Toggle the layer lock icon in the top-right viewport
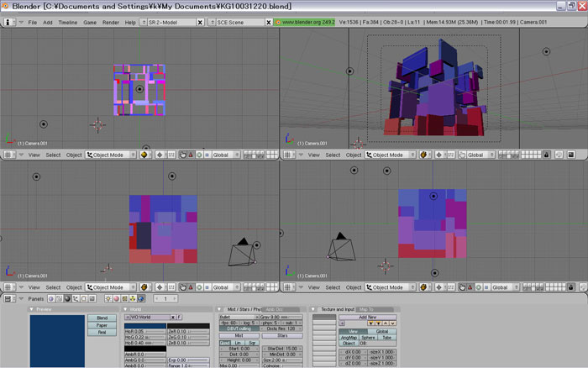This screenshot has height=368, width=588. click(546, 155)
